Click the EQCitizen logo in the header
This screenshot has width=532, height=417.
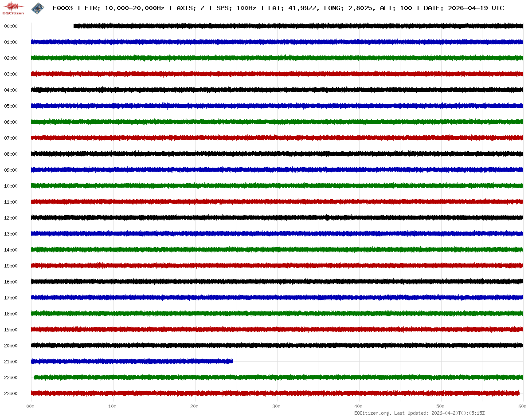(13, 8)
